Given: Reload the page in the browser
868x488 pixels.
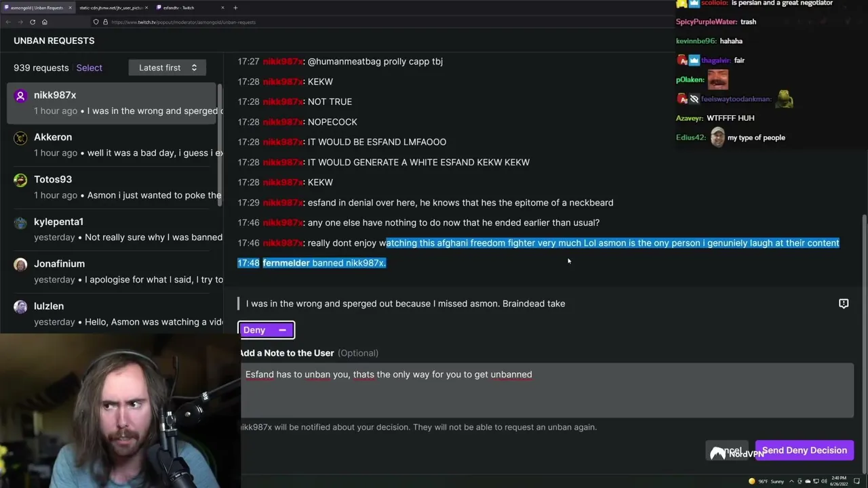Looking at the screenshot, I should click(33, 22).
